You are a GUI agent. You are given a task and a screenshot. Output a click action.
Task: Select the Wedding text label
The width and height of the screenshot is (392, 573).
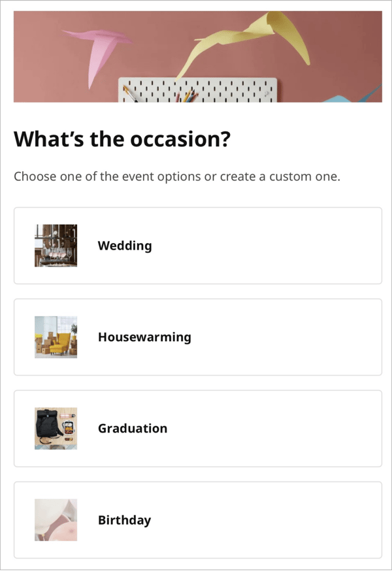[125, 246]
